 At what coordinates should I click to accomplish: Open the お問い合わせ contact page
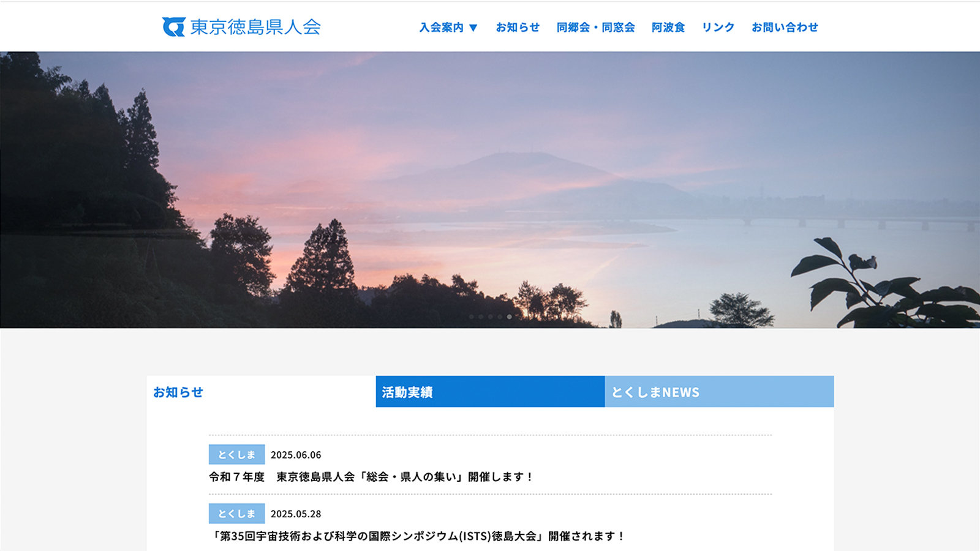click(x=785, y=28)
